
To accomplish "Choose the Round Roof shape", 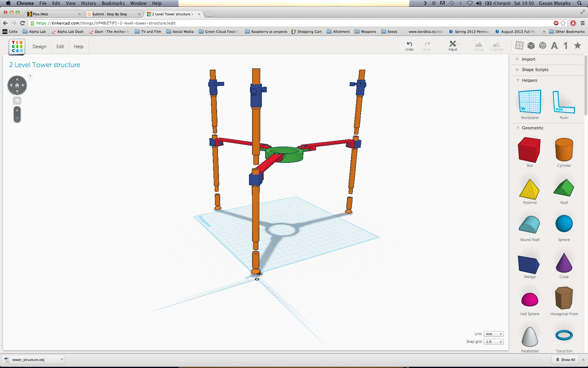I will pyautogui.click(x=530, y=225).
